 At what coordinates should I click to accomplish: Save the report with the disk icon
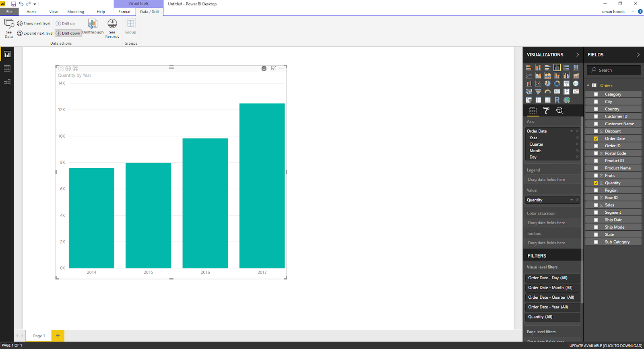14,4
